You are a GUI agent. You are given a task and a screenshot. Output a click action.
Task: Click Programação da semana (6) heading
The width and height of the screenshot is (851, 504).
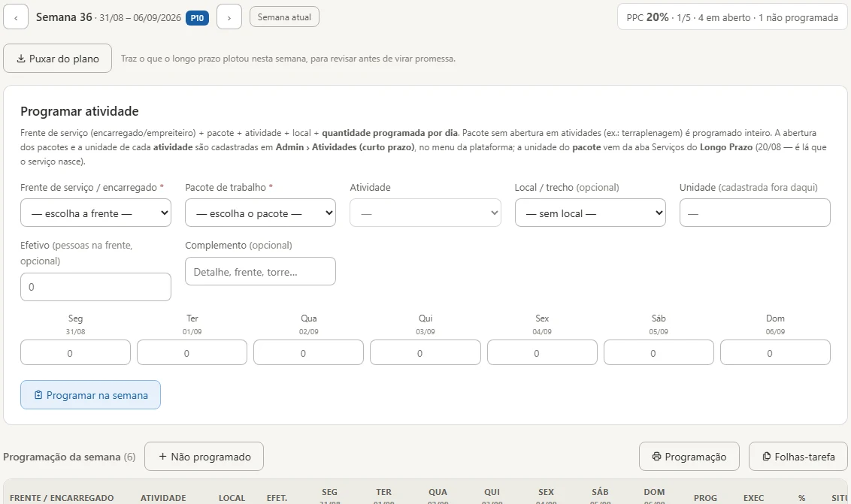click(69, 457)
